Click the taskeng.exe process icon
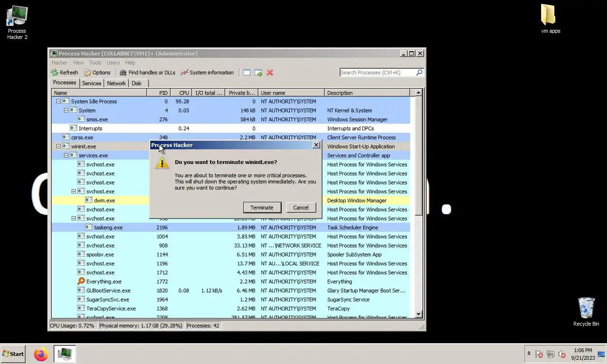This screenshot has height=364, width=607. click(x=89, y=227)
